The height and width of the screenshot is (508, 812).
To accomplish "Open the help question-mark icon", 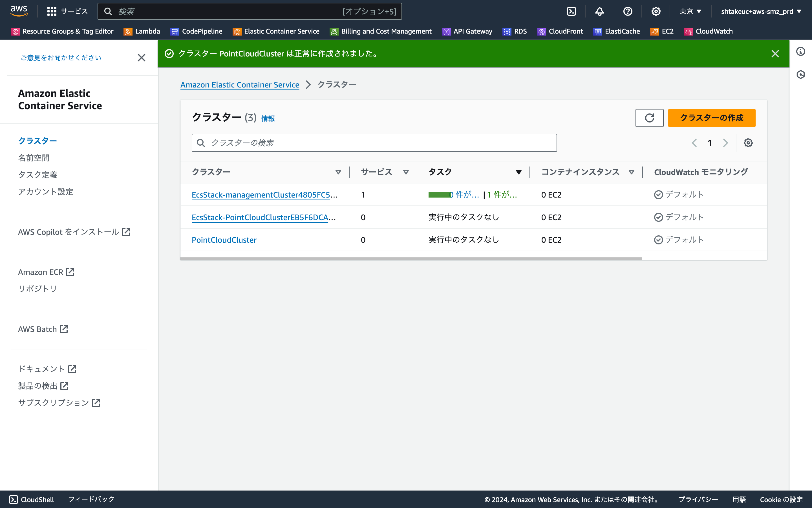I will click(x=628, y=11).
